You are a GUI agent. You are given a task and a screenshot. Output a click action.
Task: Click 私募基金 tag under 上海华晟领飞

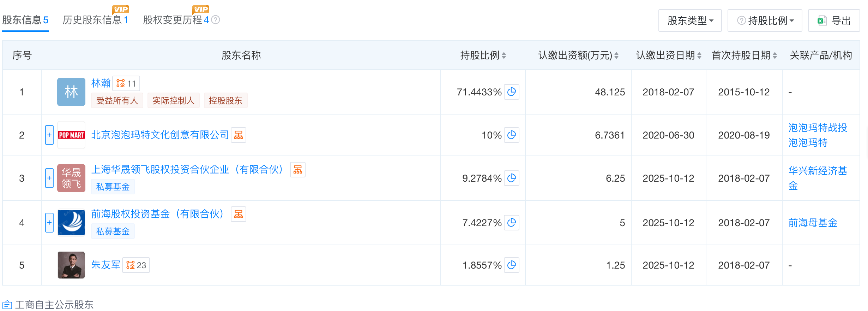113,187
